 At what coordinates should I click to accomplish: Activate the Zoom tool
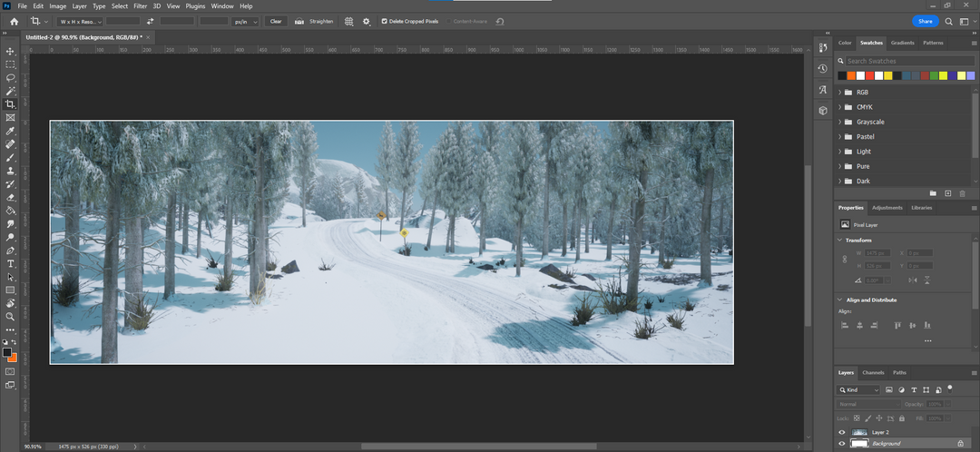coord(11,317)
